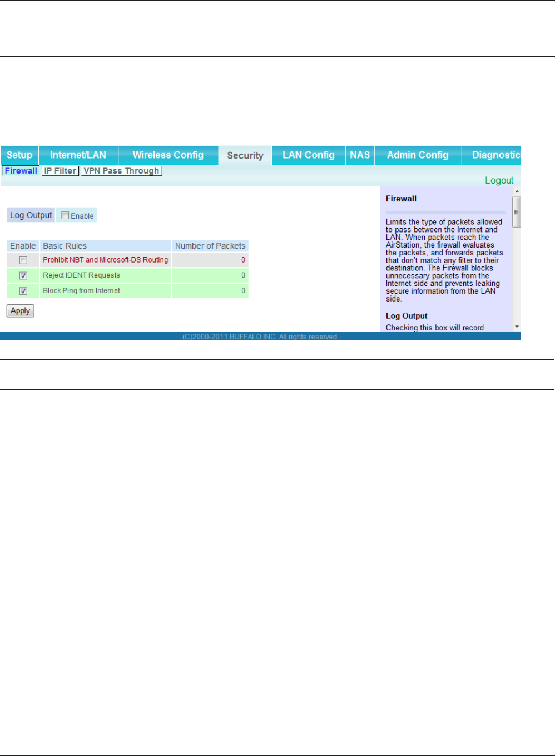Click 'Log Output' help section heading
This screenshot has height=756, width=555.
click(x=407, y=316)
